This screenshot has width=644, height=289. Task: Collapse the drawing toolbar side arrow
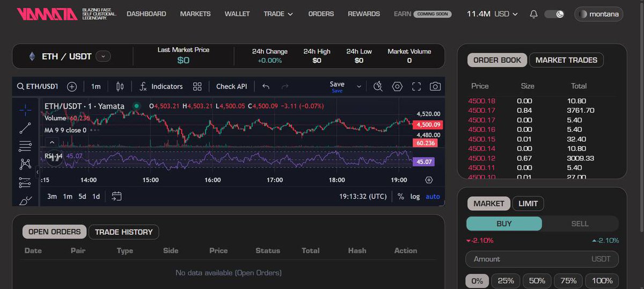[x=38, y=172]
